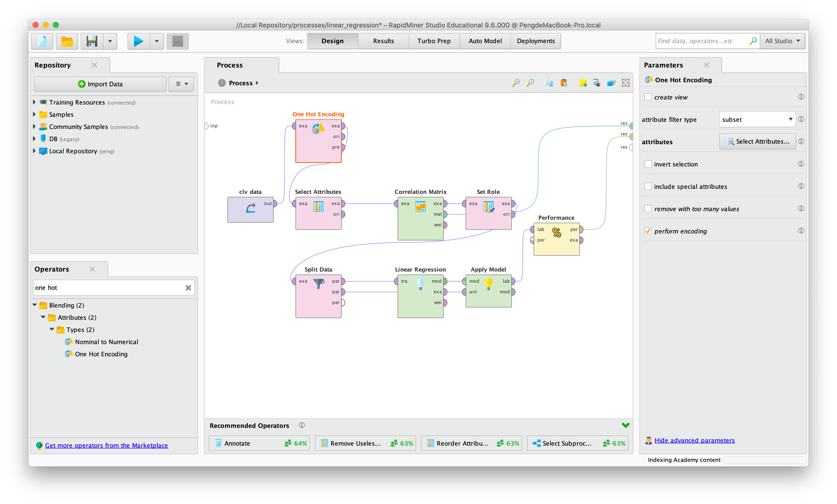This screenshot has height=504, width=837.
Task: Open the repository menu dropdown
Action: click(181, 84)
